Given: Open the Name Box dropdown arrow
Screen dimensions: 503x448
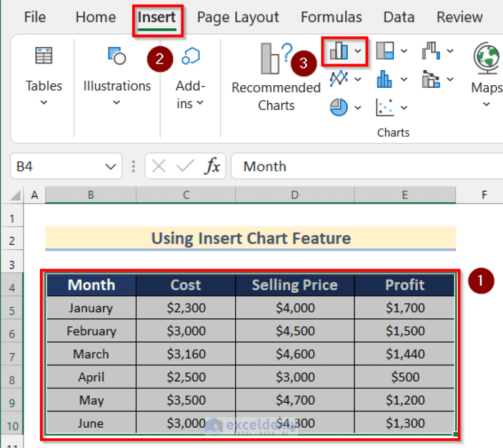Looking at the screenshot, I should point(111,166).
